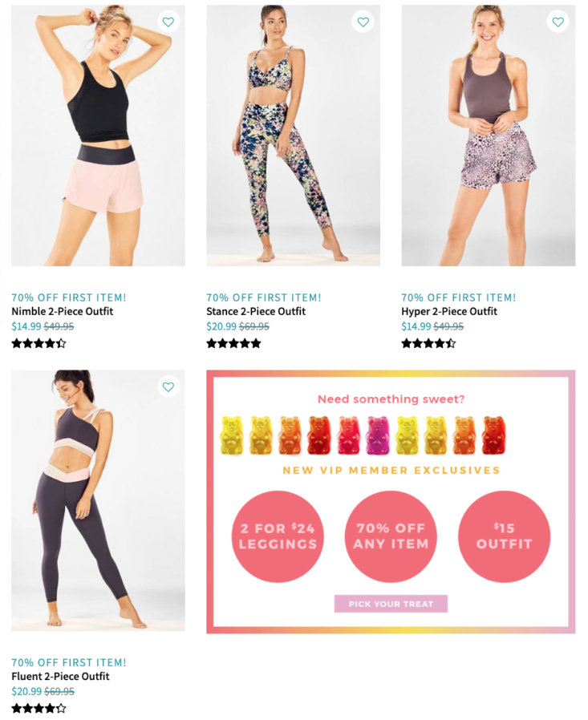588x720 pixels.
Task: Click the purple gummy bear in banner
Action: [x=377, y=435]
